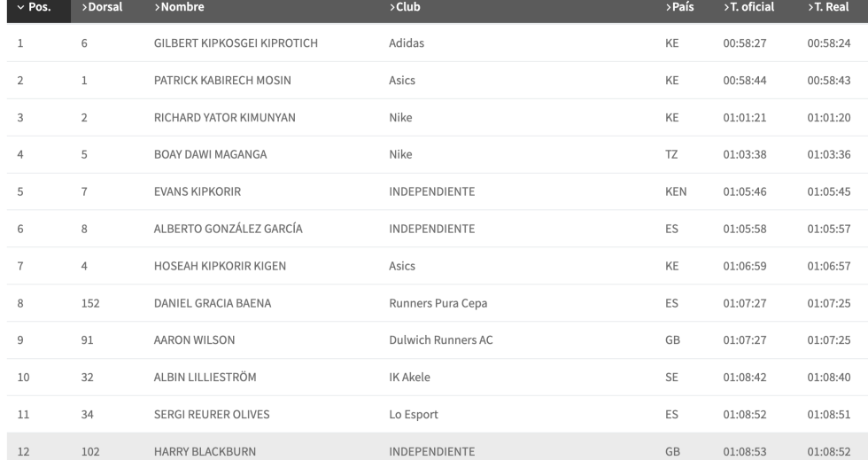Sort by T. Real column header
868x460 pixels.
click(828, 8)
